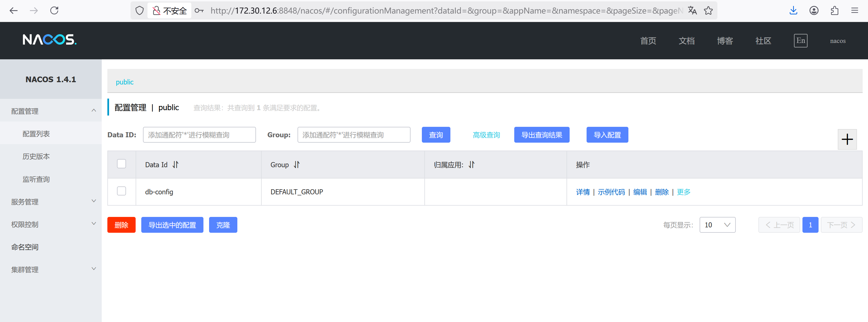Check the select-all checkbox in table header
The width and height of the screenshot is (868, 322).
click(x=121, y=164)
